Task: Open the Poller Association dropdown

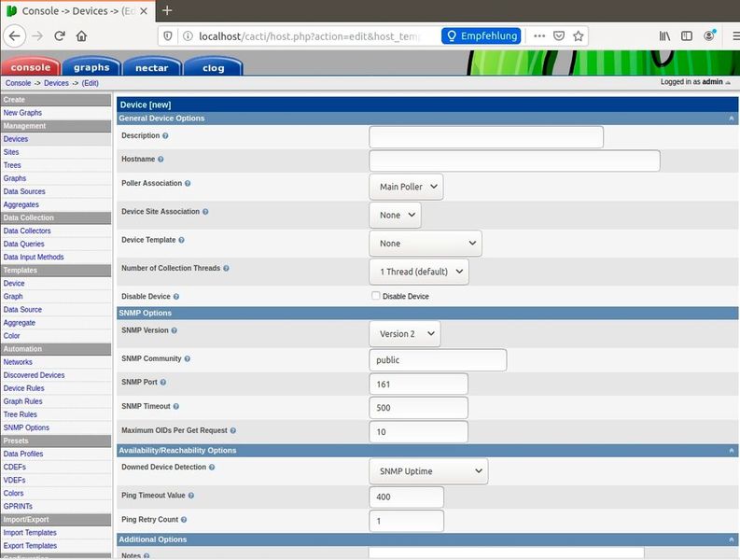Action: [406, 187]
